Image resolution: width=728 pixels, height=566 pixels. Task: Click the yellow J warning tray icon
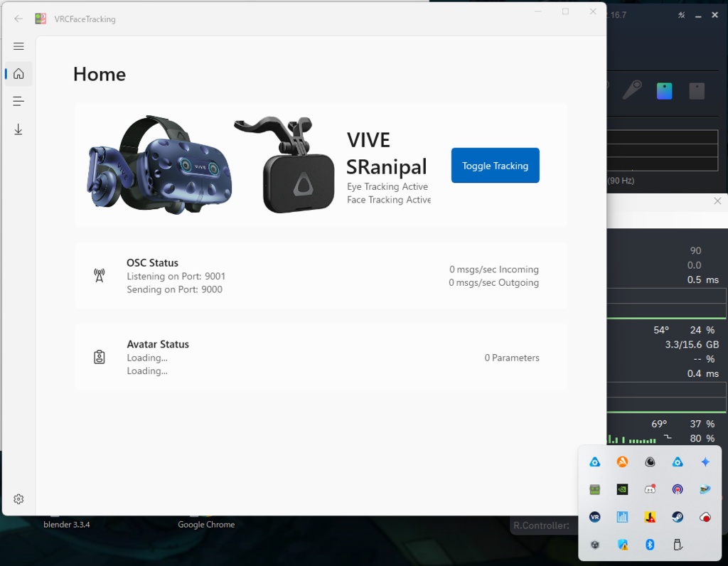coord(650,517)
